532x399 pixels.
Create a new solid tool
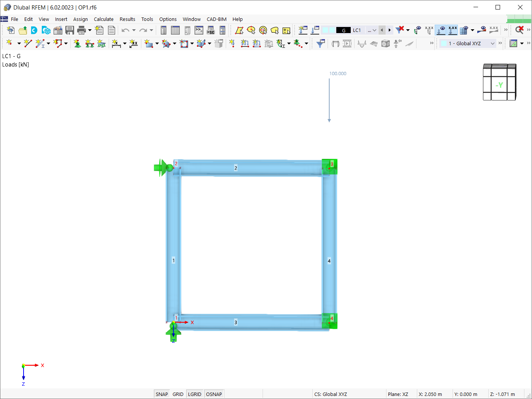(x=201, y=43)
